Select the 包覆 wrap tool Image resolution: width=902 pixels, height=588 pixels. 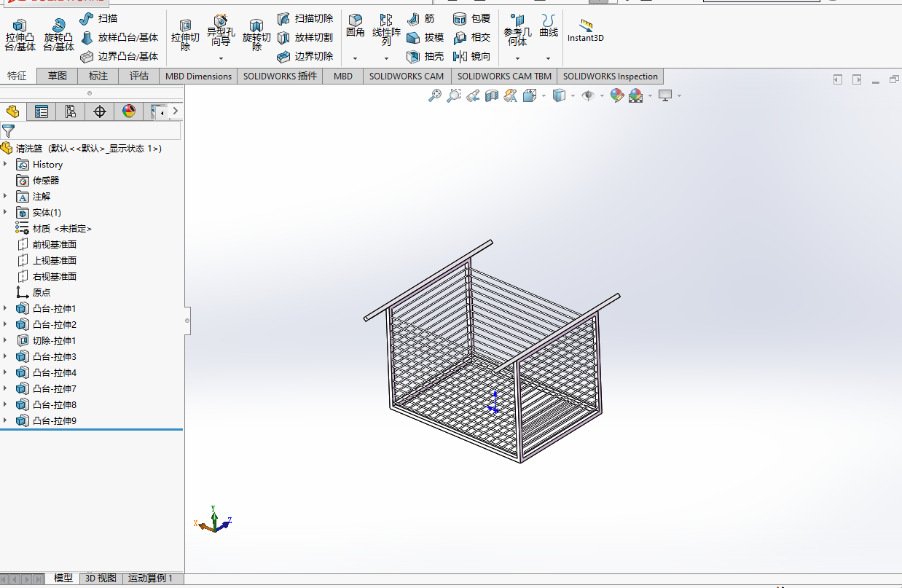(x=471, y=18)
